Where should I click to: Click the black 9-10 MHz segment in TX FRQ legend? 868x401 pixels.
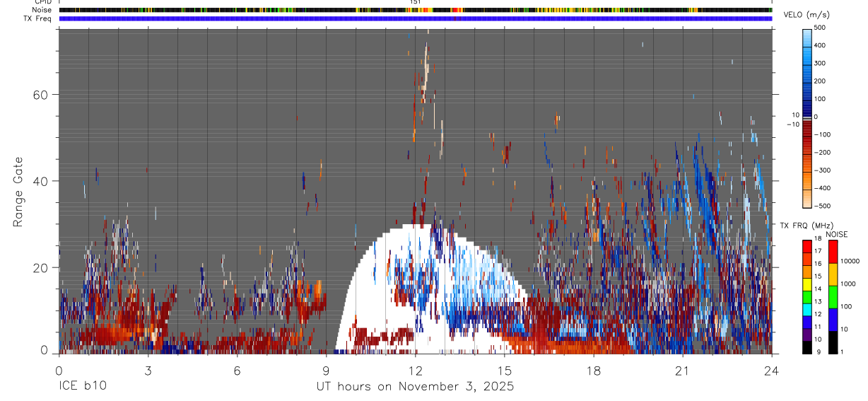[807, 347]
